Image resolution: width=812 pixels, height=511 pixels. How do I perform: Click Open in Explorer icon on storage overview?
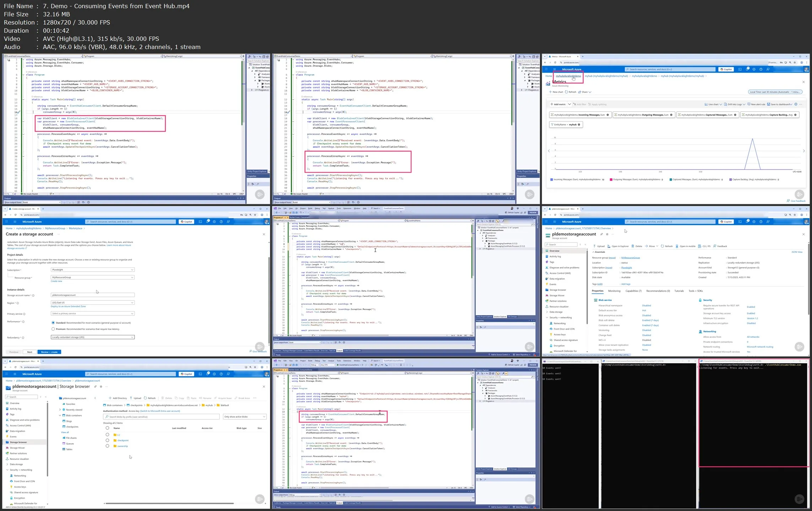click(609, 246)
